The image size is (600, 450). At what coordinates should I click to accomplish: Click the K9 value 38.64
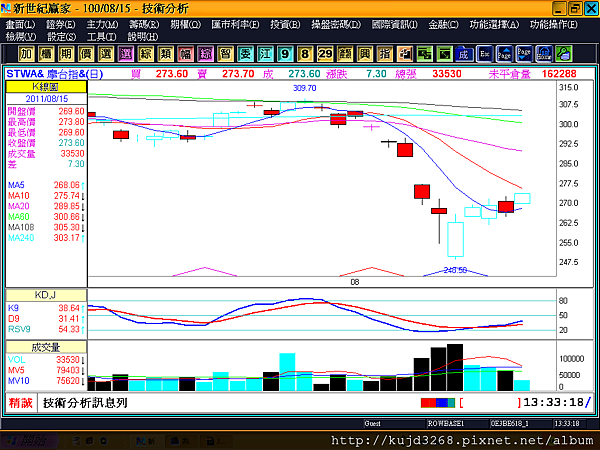coord(69,308)
